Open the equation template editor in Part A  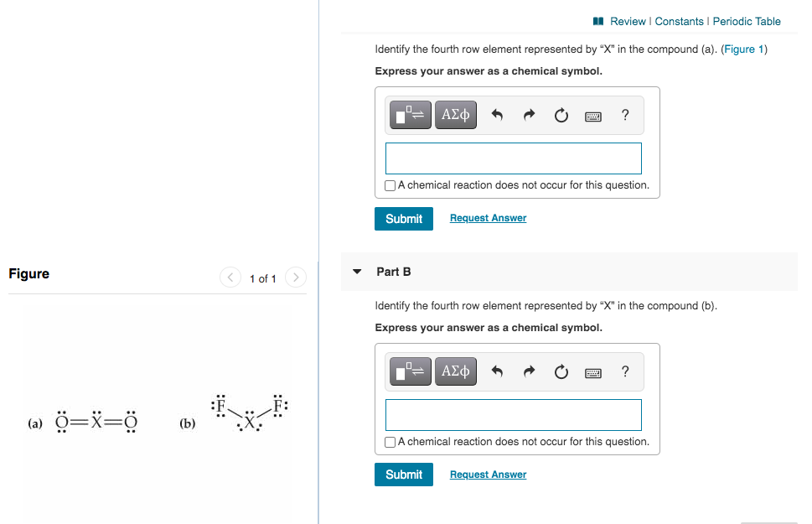[x=409, y=115]
